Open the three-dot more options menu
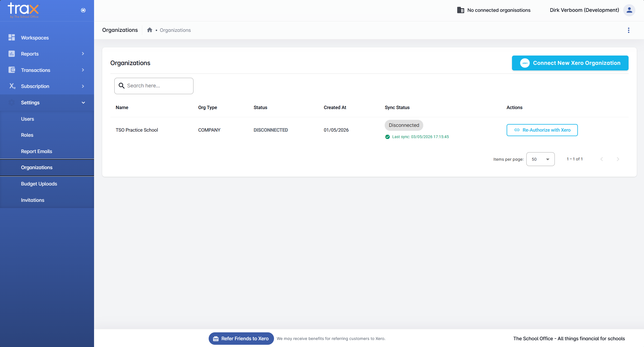The height and width of the screenshot is (347, 644). pos(629,30)
